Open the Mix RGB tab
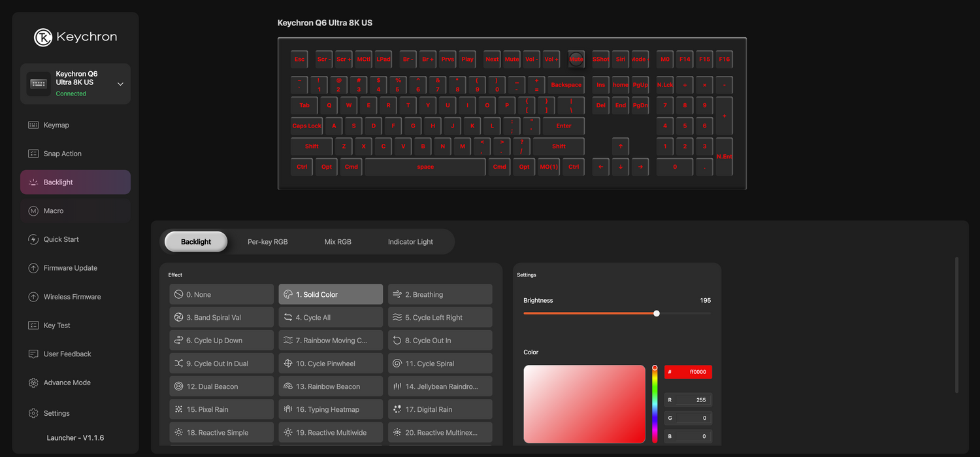The image size is (980, 457). point(338,242)
